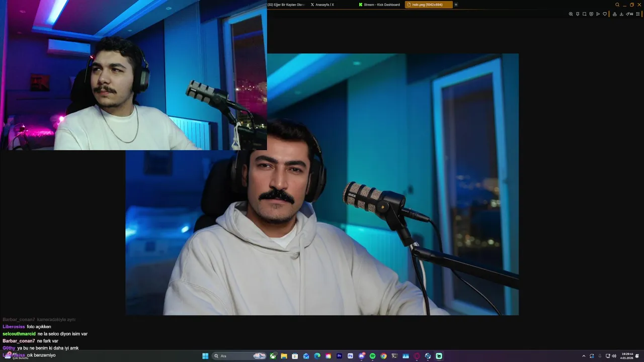Click the green Kick-style taskbar icon
Image resolution: width=644 pixels, height=362 pixels.
(x=439, y=356)
